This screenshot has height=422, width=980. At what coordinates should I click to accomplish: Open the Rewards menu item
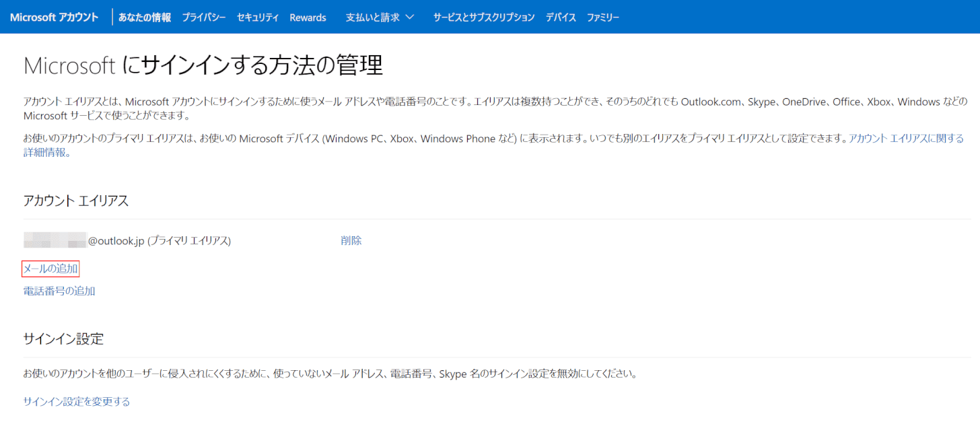click(308, 17)
